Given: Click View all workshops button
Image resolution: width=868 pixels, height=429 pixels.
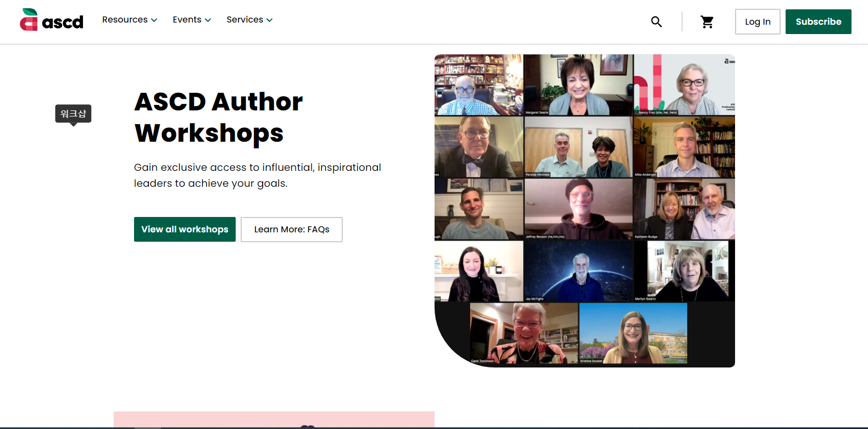Looking at the screenshot, I should pyautogui.click(x=185, y=229).
